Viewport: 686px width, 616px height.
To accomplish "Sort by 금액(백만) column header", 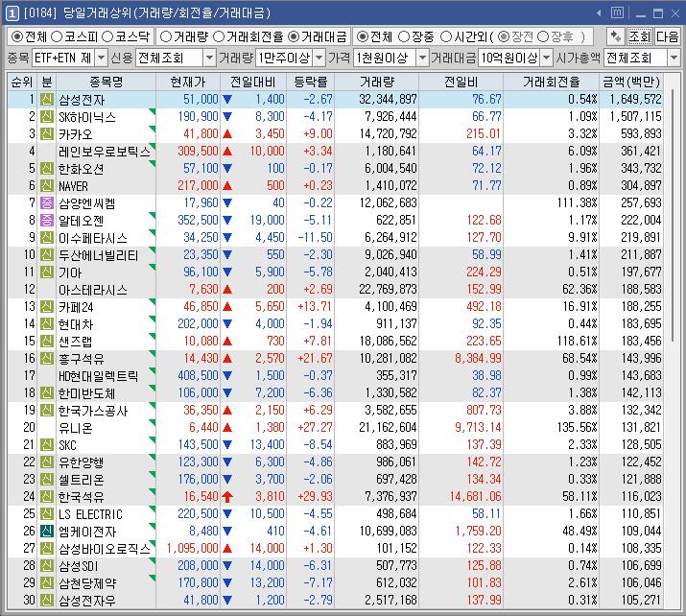I will pyautogui.click(x=631, y=82).
